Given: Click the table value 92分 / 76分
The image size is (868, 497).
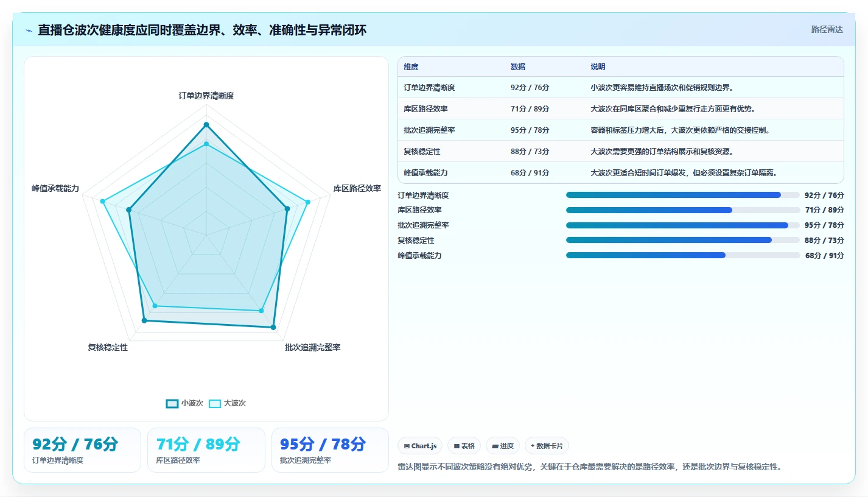Looking at the screenshot, I should 530,88.
